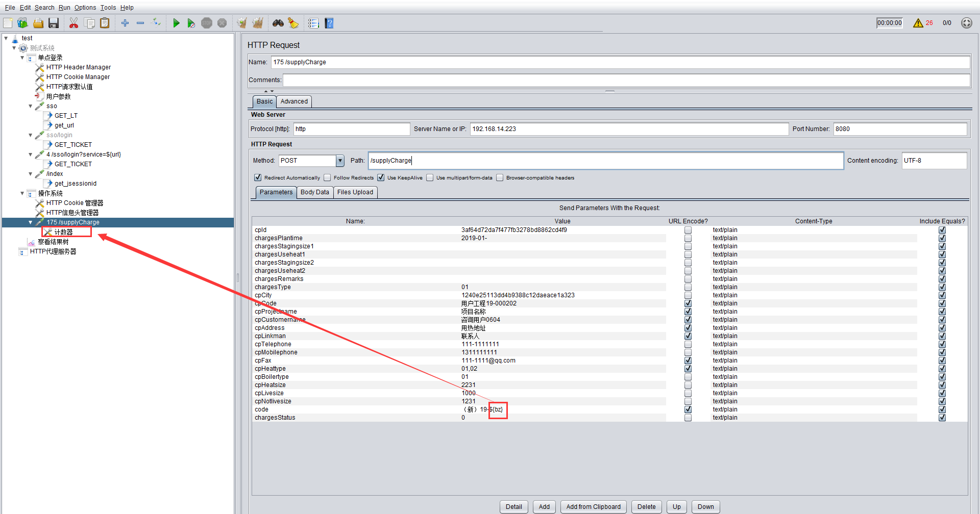Image resolution: width=980 pixels, height=514 pixels.
Task: Click the yellow warning triangle icon
Action: (x=918, y=23)
